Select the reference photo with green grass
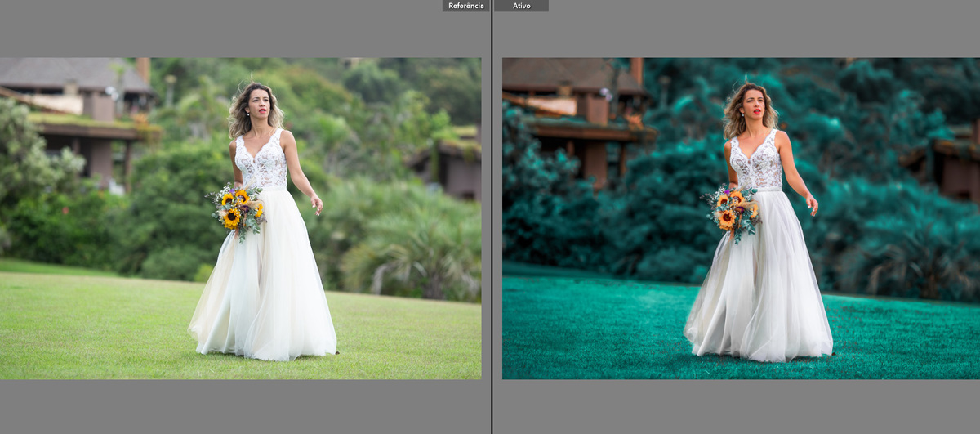980x434 pixels. 240,217
